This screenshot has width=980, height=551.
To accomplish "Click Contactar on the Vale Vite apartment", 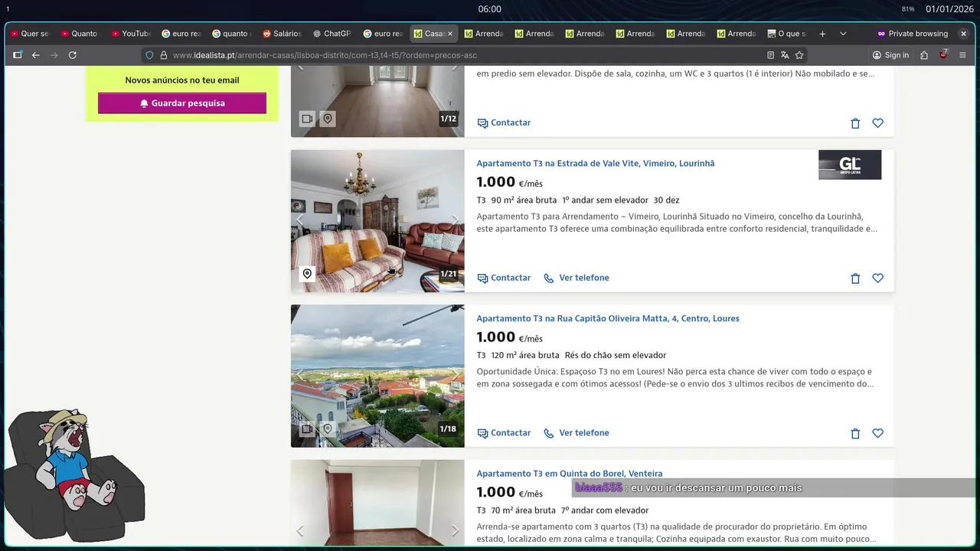I will (x=504, y=278).
